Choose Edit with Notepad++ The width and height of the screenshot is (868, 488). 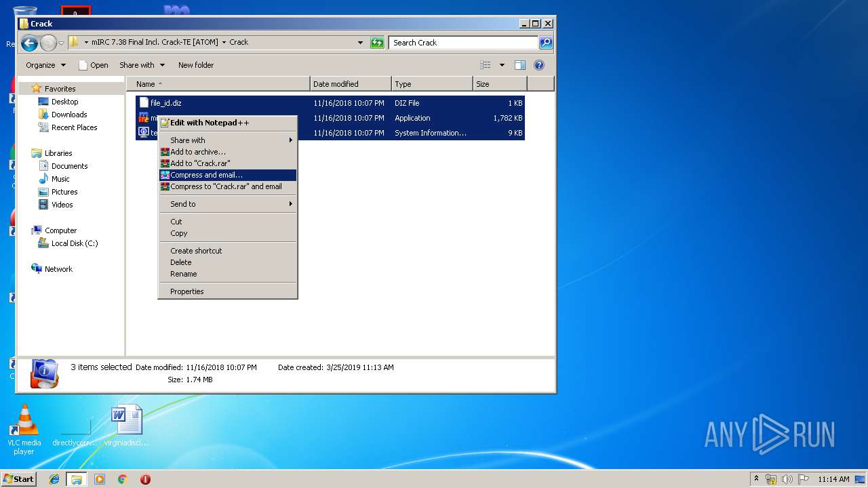228,123
